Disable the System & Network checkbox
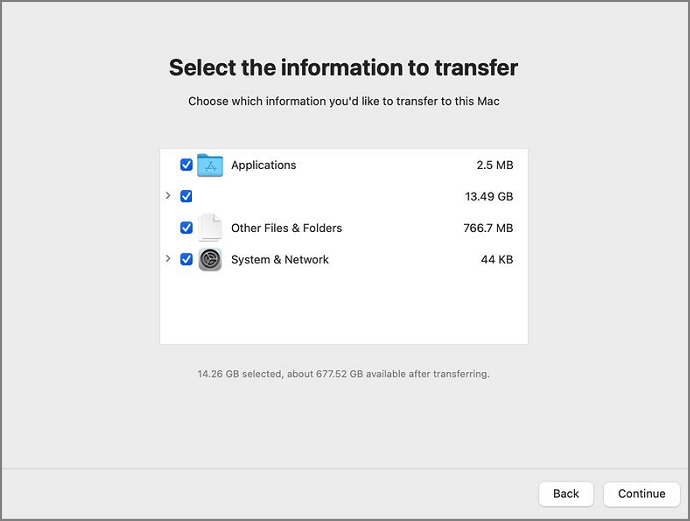The image size is (690, 521). 186,260
